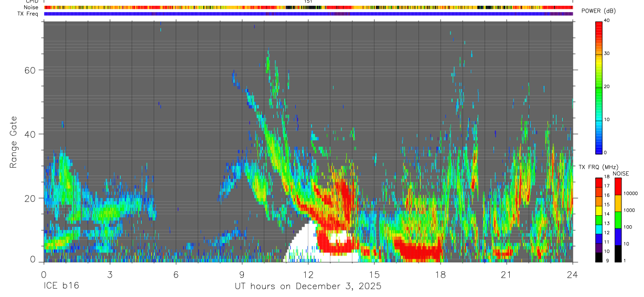
Task: Click the 3 tick on the UT hours axis
Action: point(110,274)
